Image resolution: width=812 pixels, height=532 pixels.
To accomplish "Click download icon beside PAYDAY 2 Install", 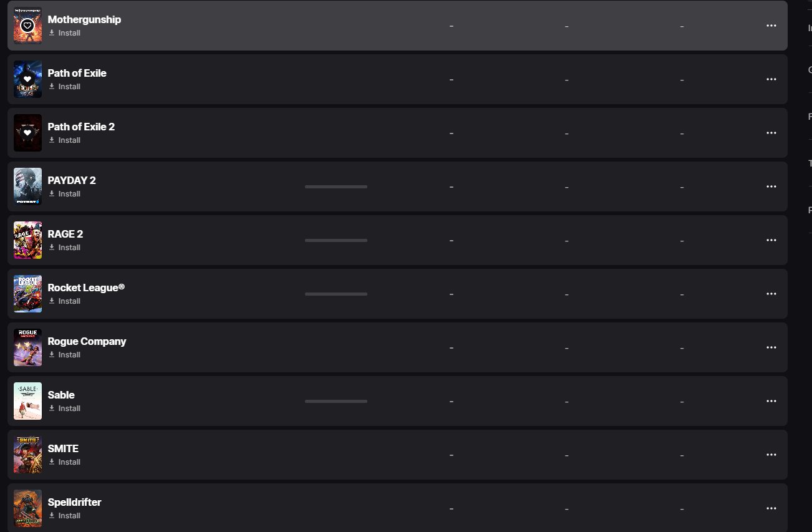I will point(52,194).
